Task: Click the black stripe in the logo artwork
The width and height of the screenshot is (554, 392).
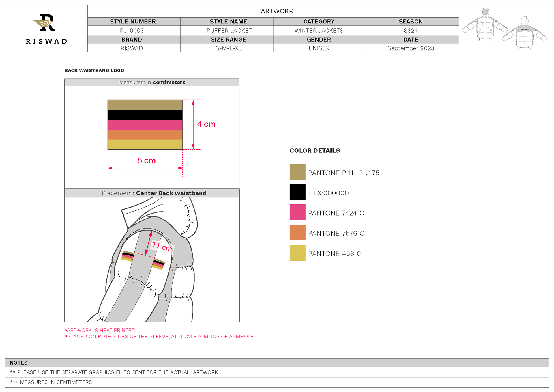Action: [145, 115]
